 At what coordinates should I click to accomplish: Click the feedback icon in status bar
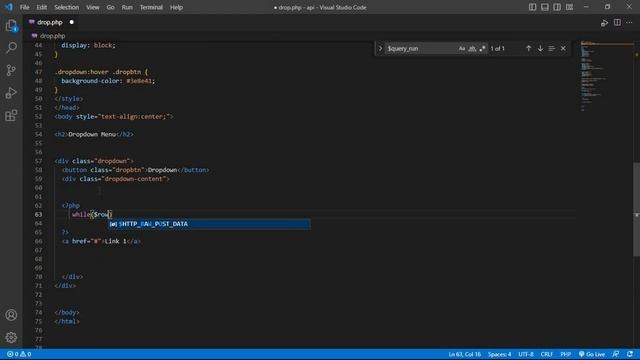[616, 354]
